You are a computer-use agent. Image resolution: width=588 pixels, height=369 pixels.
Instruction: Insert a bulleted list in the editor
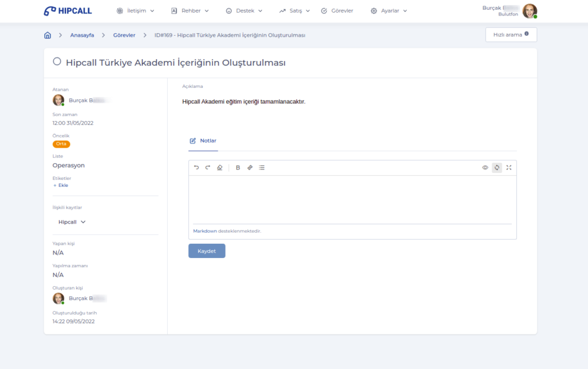coord(262,167)
